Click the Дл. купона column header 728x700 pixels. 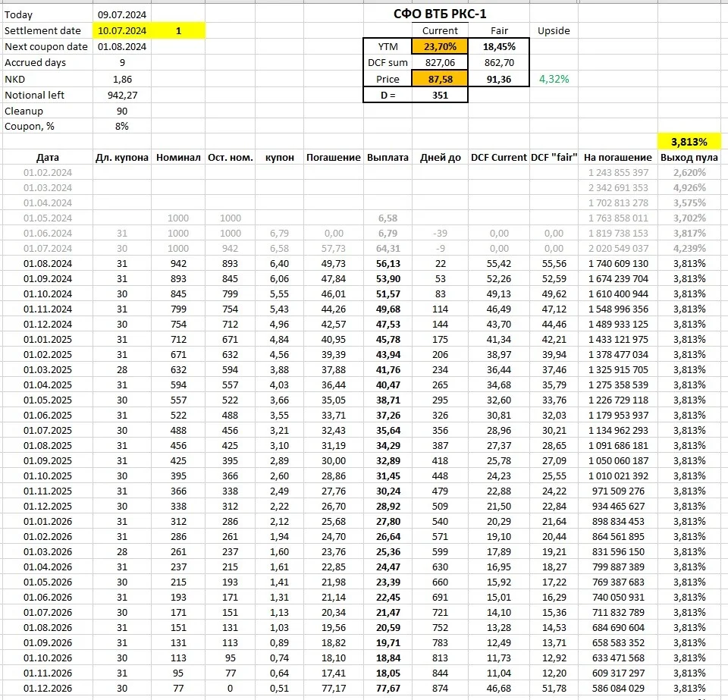tap(121, 157)
